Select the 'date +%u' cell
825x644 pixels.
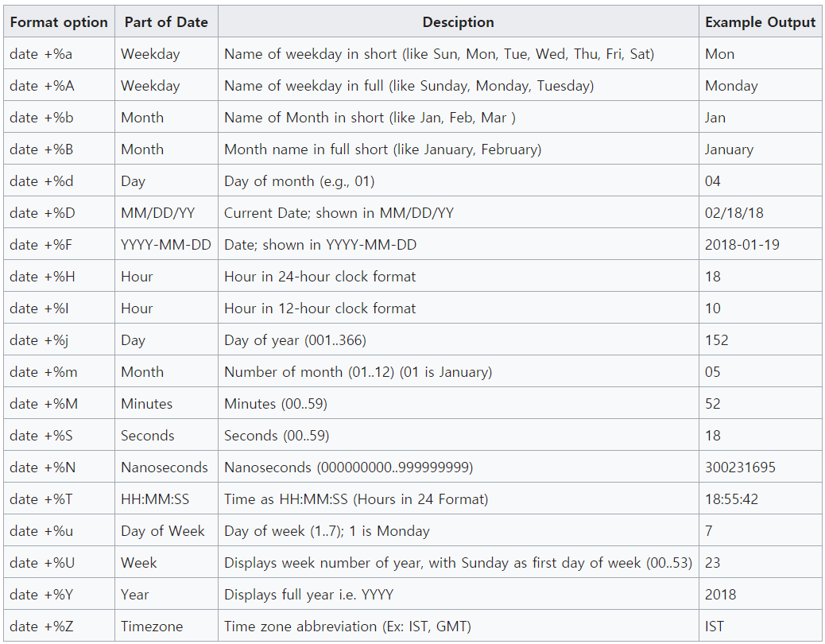coord(59,531)
